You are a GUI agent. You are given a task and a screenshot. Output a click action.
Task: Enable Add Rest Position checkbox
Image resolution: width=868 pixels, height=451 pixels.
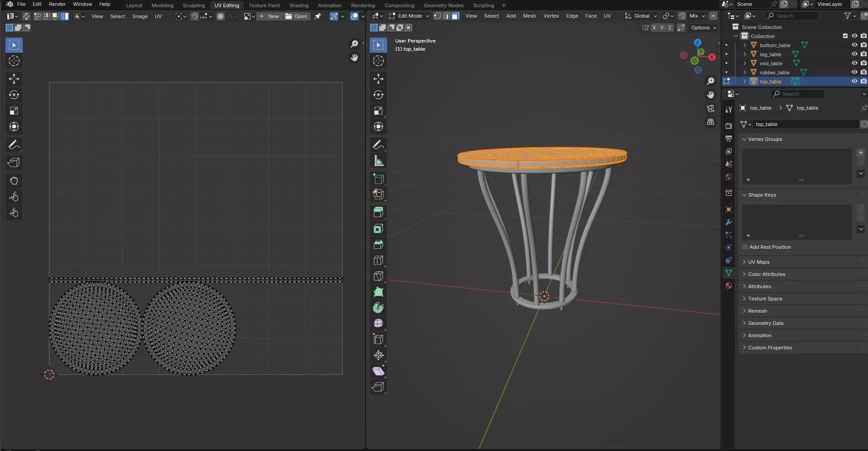coord(745,247)
